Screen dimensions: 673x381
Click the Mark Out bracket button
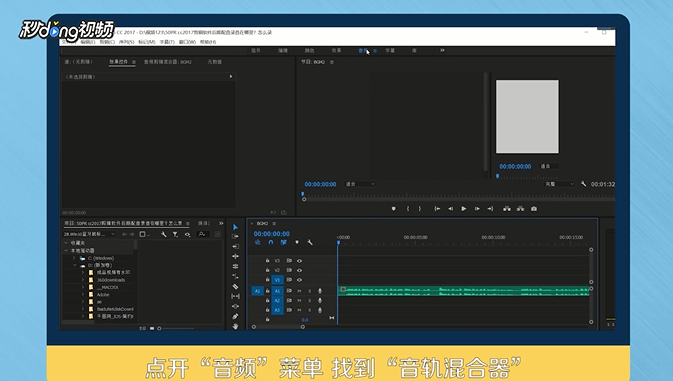[420, 209]
